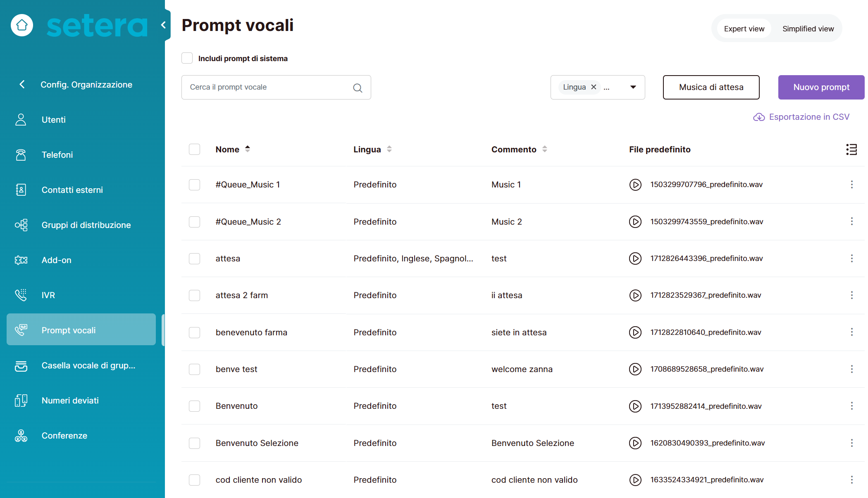Screen dimensions: 868x498
Task: Select the benvenuto farma row checkbox
Action: tap(194, 332)
